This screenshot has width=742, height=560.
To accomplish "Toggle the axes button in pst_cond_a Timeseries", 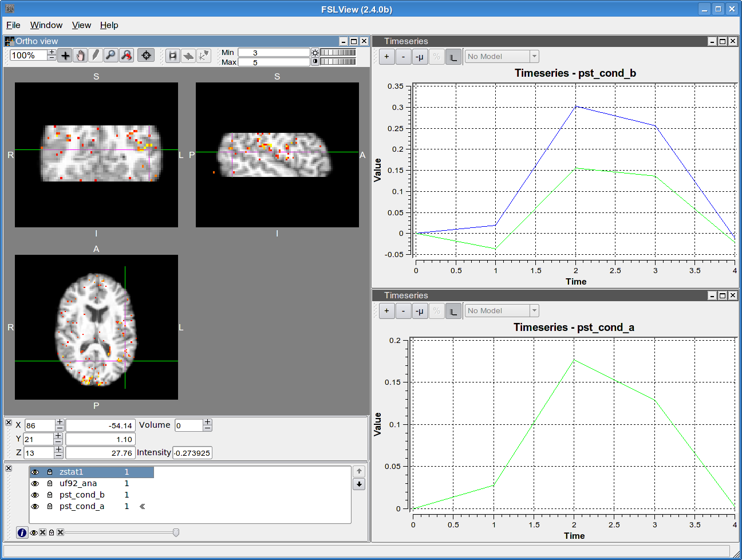I will 453,311.
